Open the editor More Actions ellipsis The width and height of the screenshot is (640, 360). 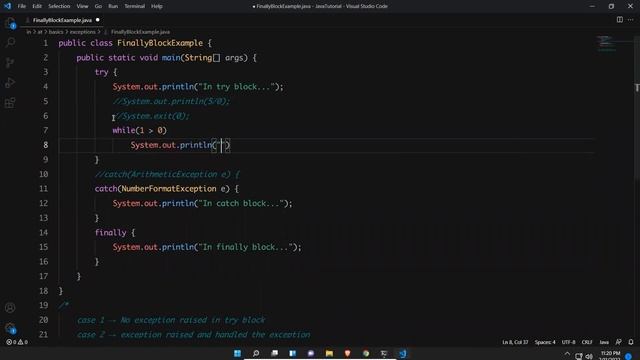pyautogui.click(x=631, y=20)
